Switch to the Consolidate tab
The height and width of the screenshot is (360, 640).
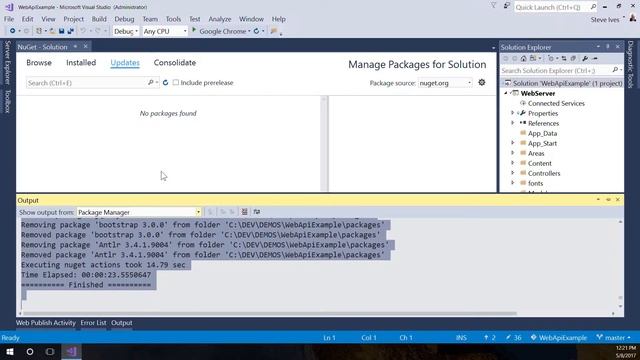tap(175, 63)
